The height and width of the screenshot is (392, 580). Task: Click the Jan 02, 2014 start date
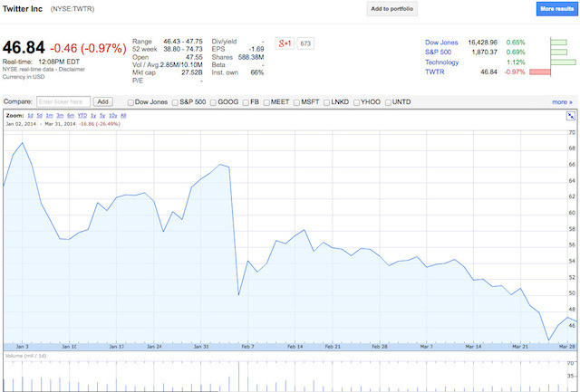21,124
